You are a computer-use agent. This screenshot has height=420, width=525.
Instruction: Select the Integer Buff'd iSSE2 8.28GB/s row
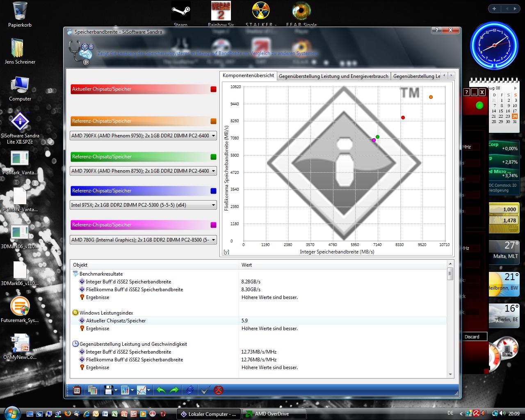point(258,282)
